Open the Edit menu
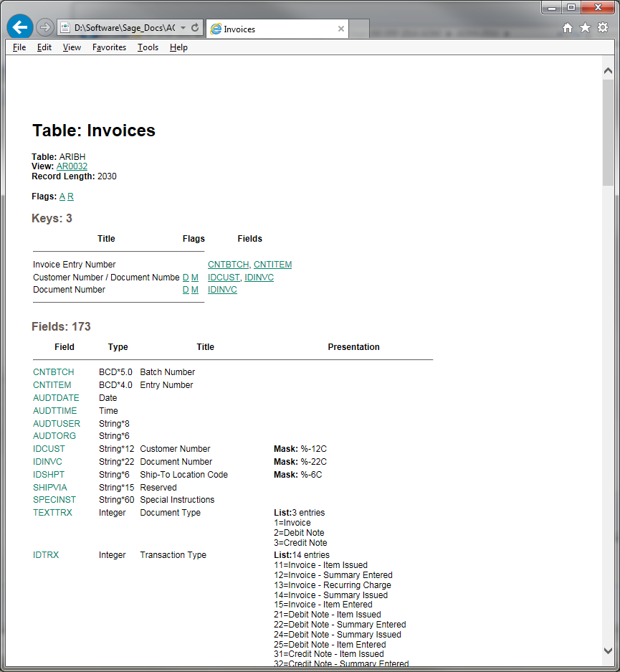The image size is (620, 672). [44, 47]
